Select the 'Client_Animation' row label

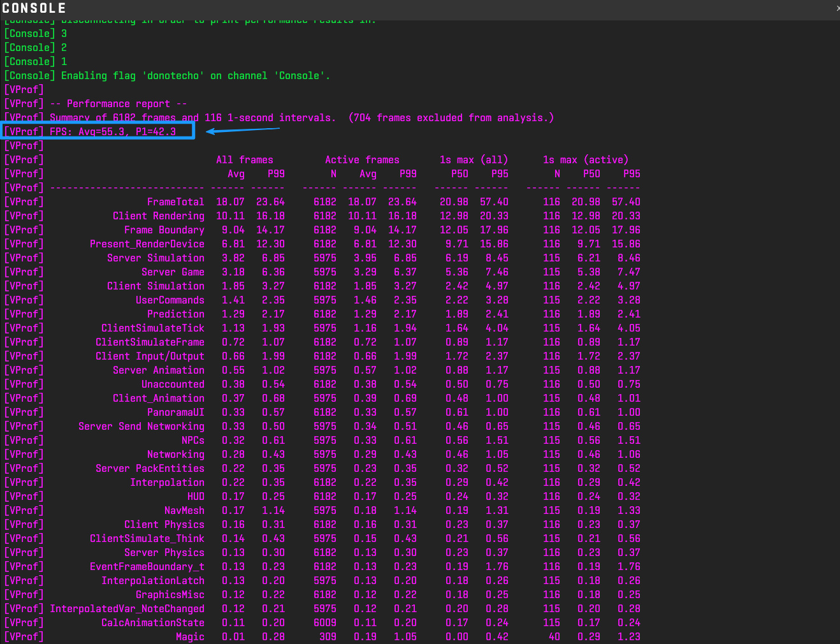point(159,399)
